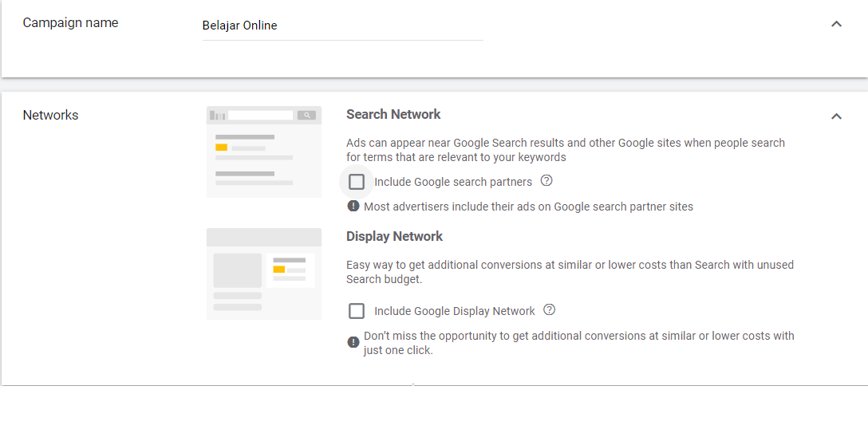Open help icon beside Display Network
868x445 pixels.
point(549,310)
